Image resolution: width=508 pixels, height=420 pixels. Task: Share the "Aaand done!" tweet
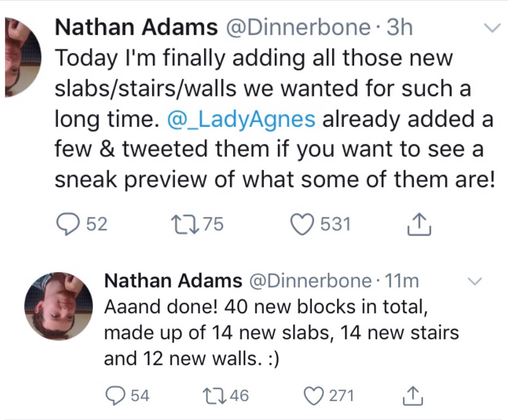coord(412,396)
